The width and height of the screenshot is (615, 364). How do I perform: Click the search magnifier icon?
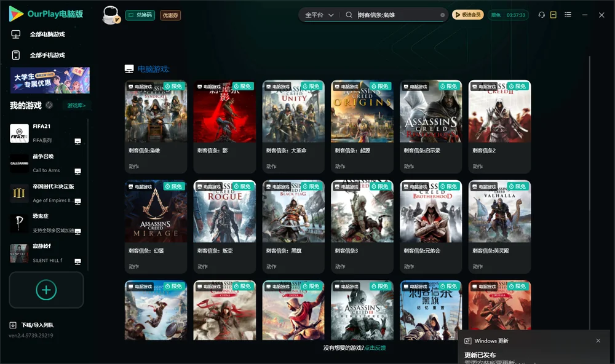[x=349, y=15]
